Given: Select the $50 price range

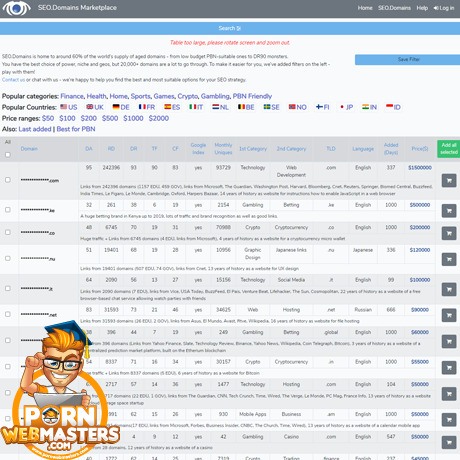Looking at the screenshot, I should [x=48, y=118].
